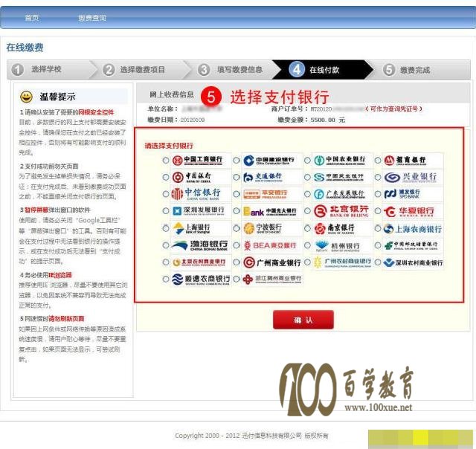The height and width of the screenshot is (449, 476).
Task: Tick the radio button for 中国邮政储蓄银行
Action: tap(377, 245)
